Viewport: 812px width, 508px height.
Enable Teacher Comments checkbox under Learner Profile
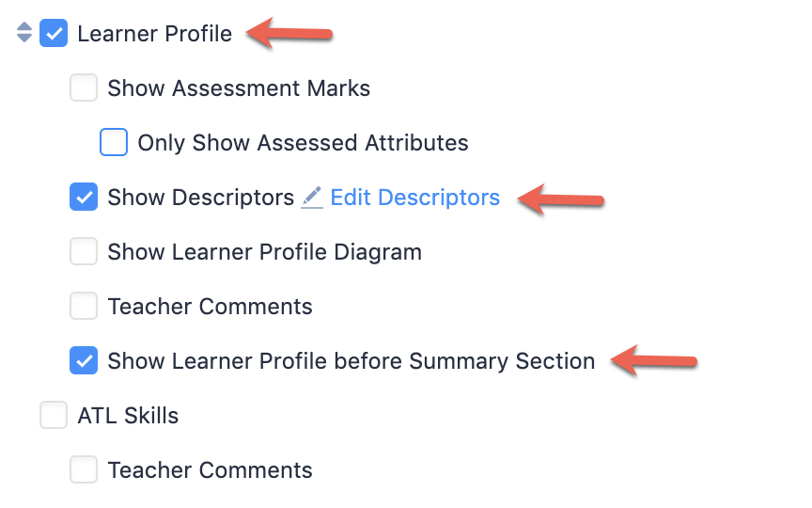(x=84, y=306)
